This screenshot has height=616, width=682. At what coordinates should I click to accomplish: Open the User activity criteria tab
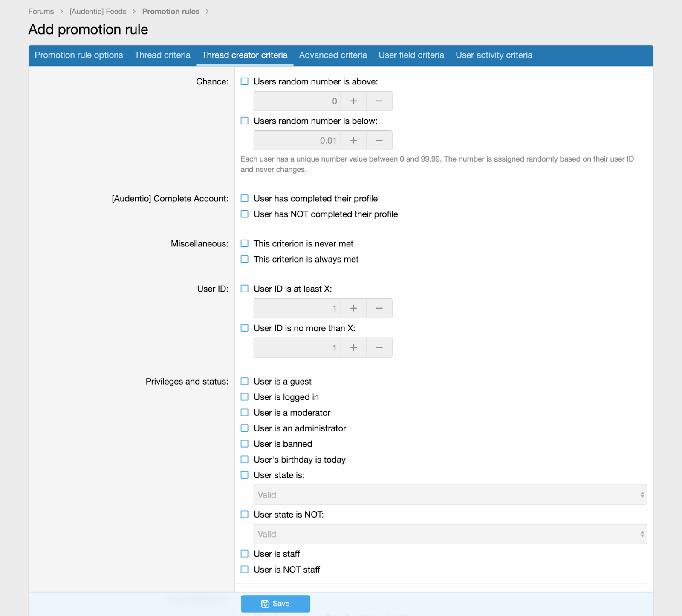click(494, 55)
